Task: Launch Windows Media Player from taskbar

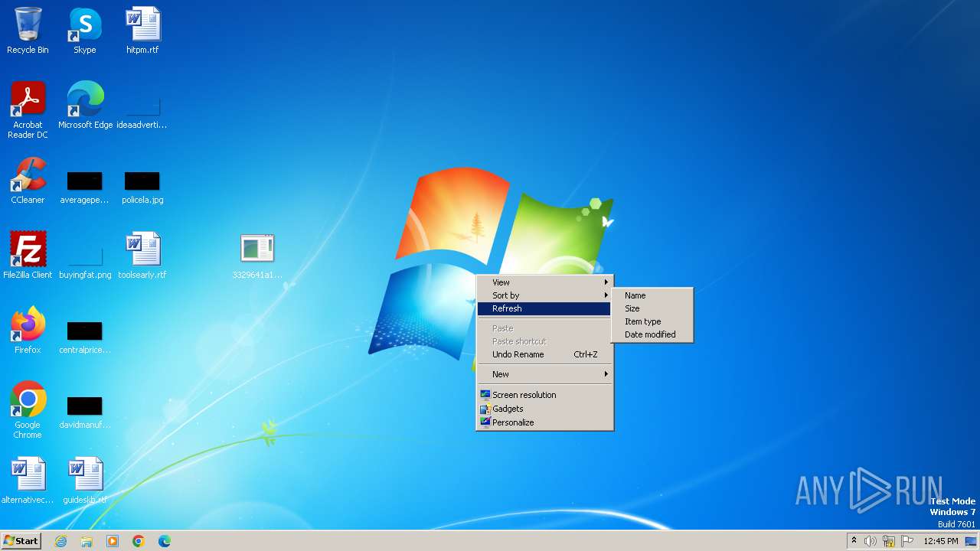Action: [113, 541]
